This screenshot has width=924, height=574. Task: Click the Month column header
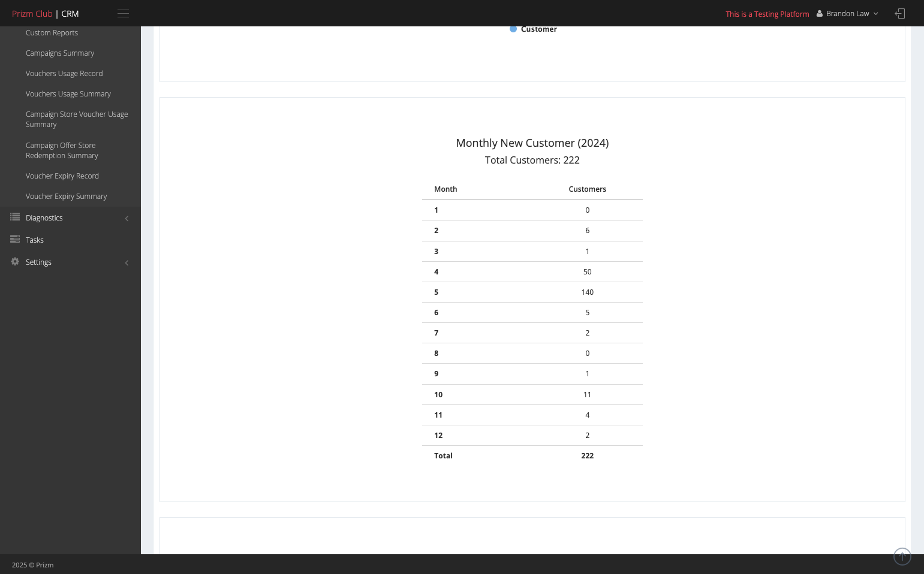(446, 189)
